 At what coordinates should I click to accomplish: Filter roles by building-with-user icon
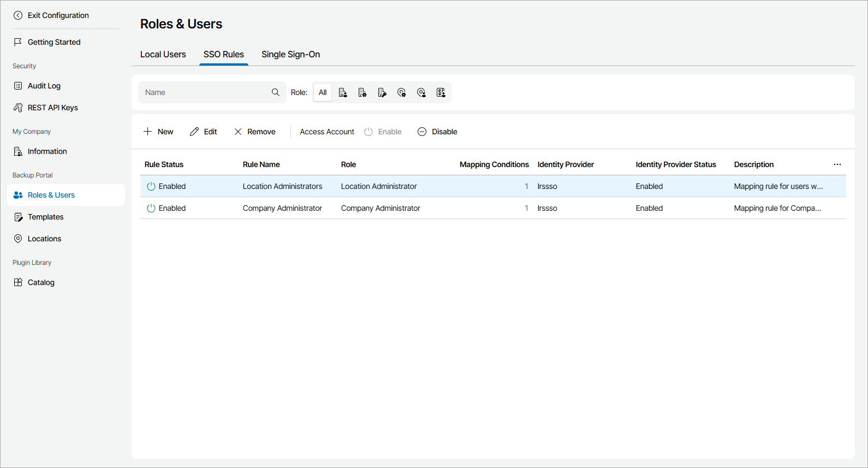343,93
